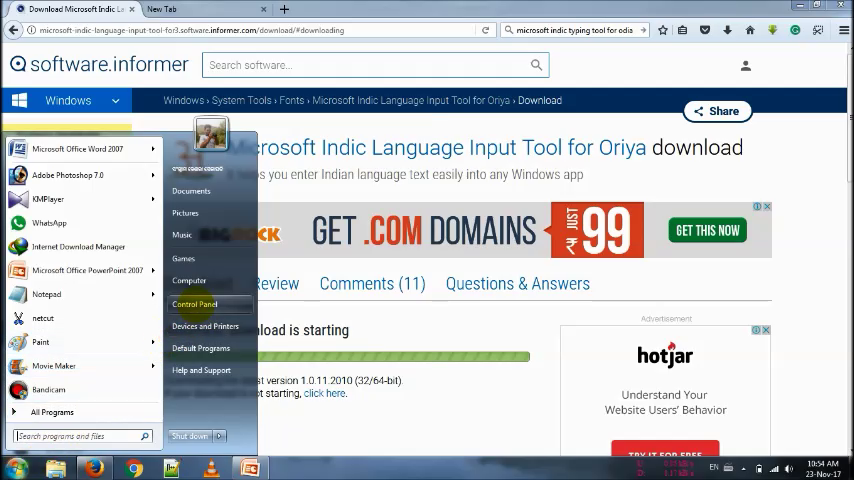Click the Shut down button
This screenshot has height=480, width=854.
[x=191, y=436]
